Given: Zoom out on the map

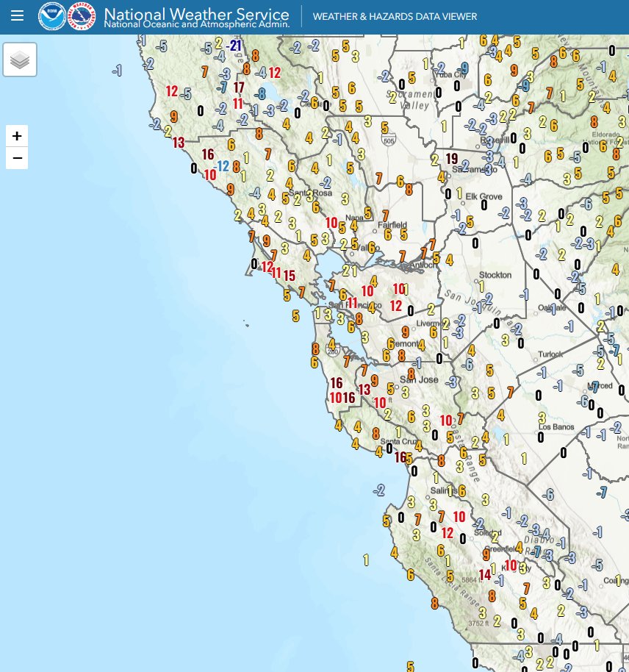Looking at the screenshot, I should coord(17,158).
